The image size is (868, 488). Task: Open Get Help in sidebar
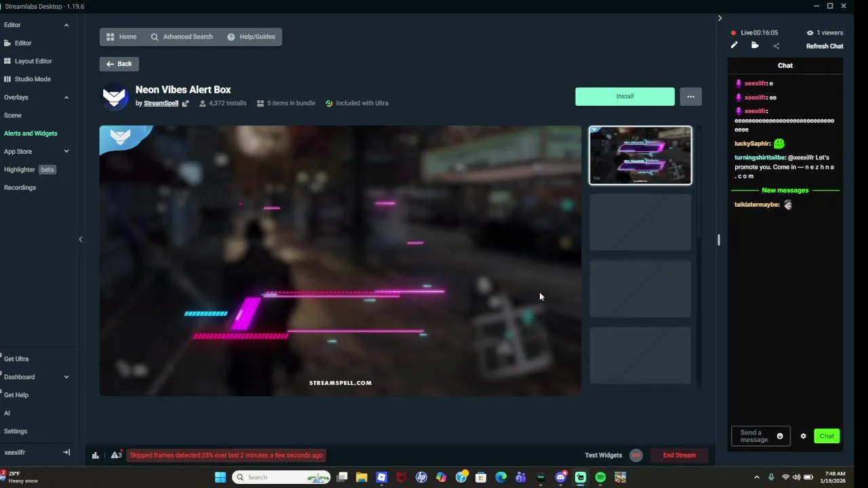16,395
